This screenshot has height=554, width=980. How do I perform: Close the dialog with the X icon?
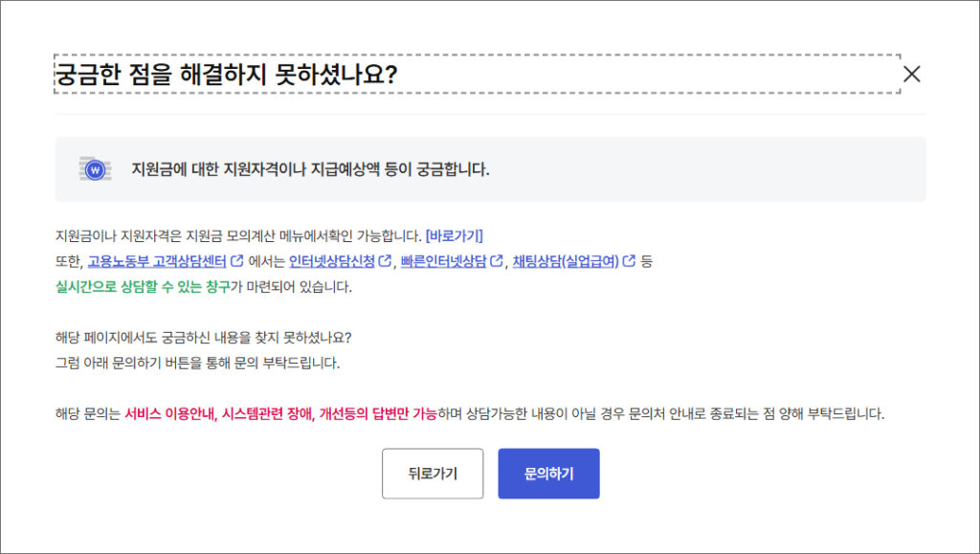click(x=911, y=75)
